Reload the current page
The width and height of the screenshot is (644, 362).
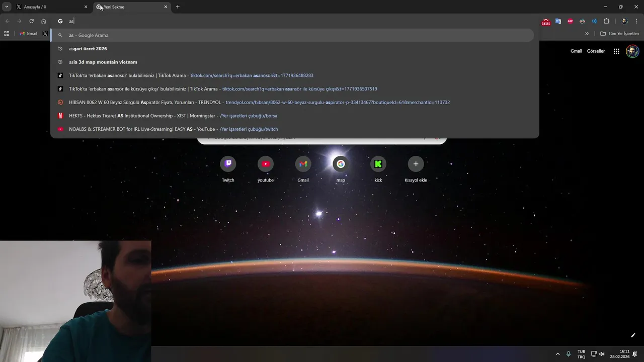coord(31,21)
